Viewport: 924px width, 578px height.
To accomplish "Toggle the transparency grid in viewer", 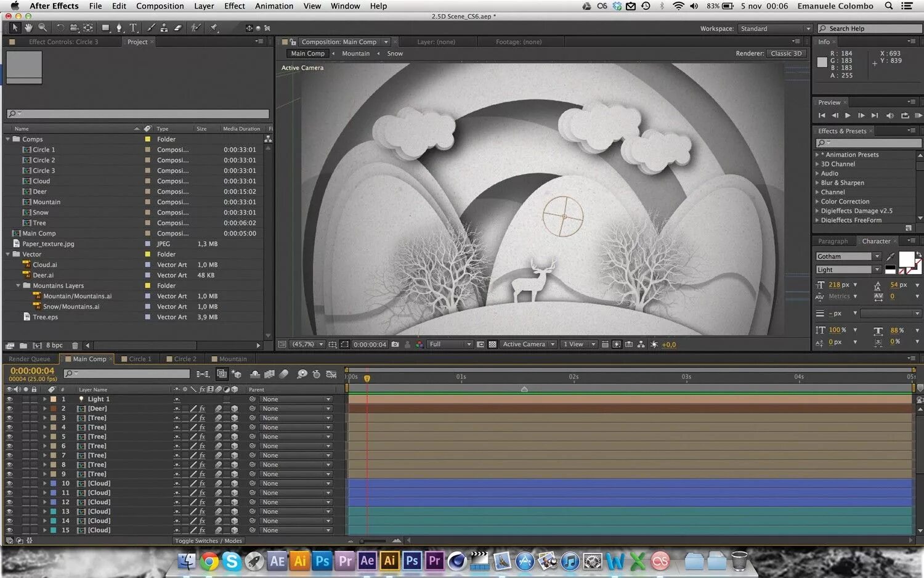I will pos(492,344).
